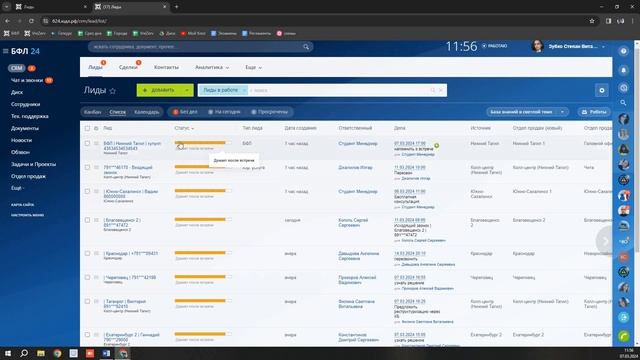The width and height of the screenshot is (640, 360).
Task: Open browser tab list dropdown arrow
Action: 7,7
